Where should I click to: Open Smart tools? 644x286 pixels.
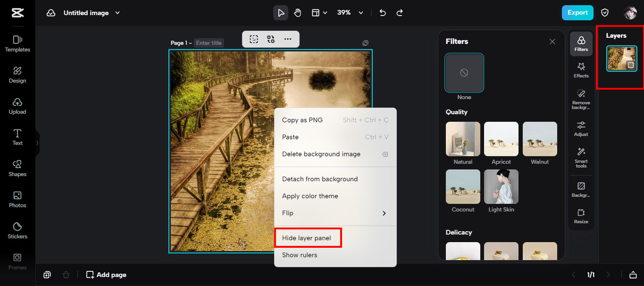coord(581,158)
